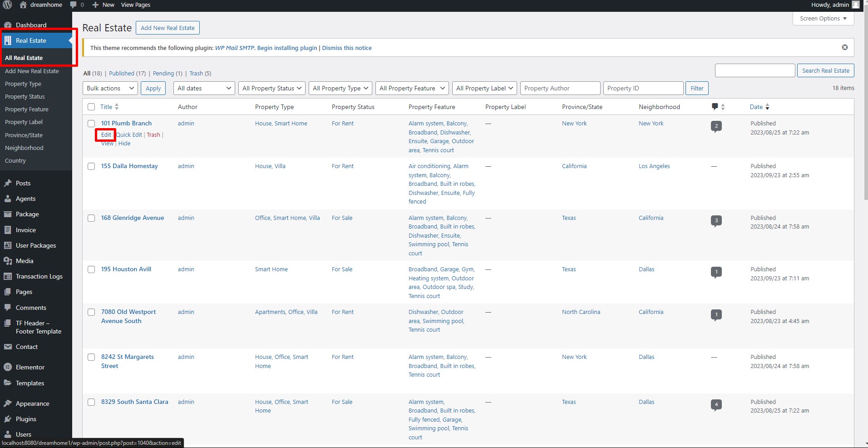This screenshot has width=868, height=448.
Task: Filter list by Trash (5)
Action: (x=200, y=73)
